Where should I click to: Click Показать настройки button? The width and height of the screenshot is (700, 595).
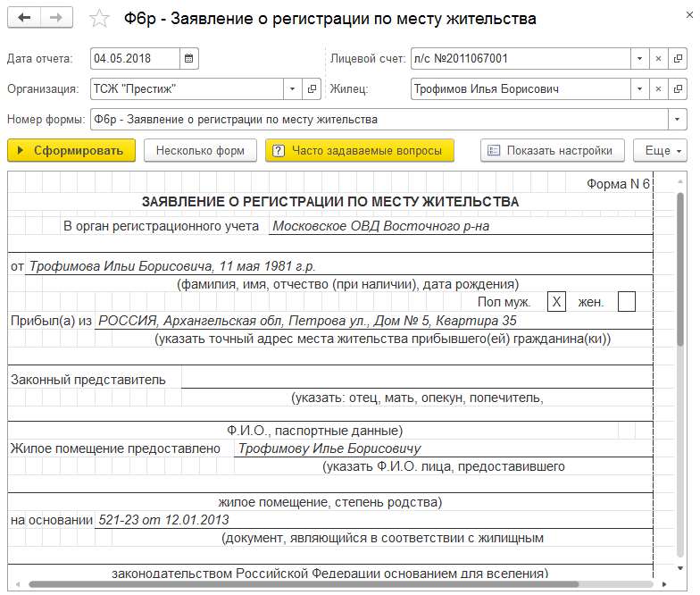click(552, 150)
